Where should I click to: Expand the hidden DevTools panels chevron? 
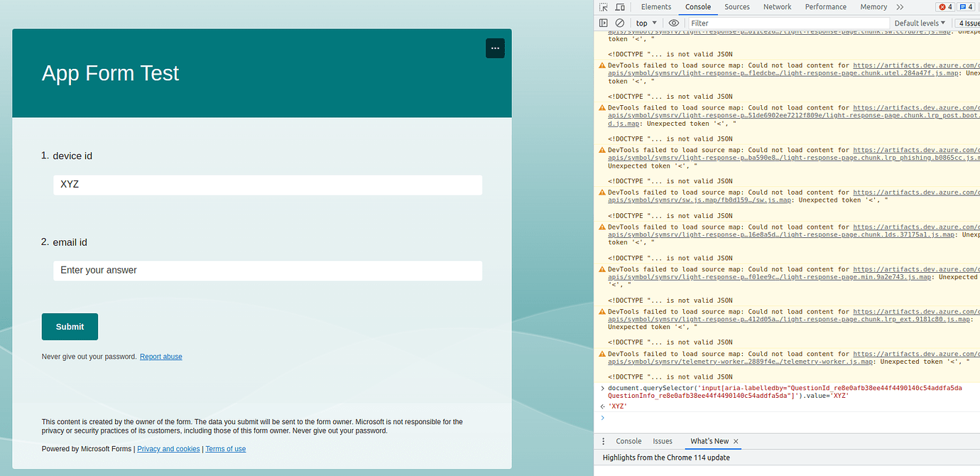point(899,6)
